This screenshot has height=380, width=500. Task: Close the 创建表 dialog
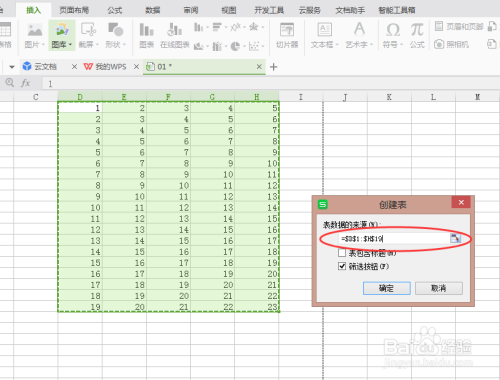click(461, 202)
